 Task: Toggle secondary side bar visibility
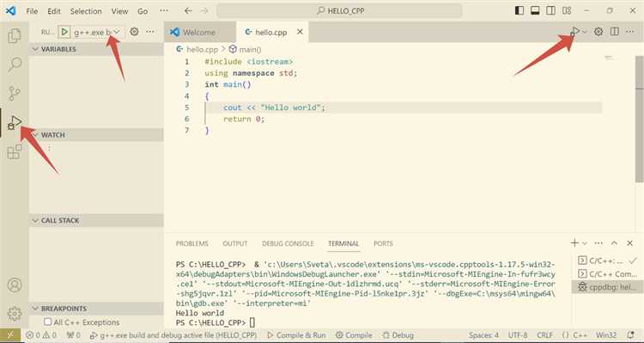(x=550, y=10)
